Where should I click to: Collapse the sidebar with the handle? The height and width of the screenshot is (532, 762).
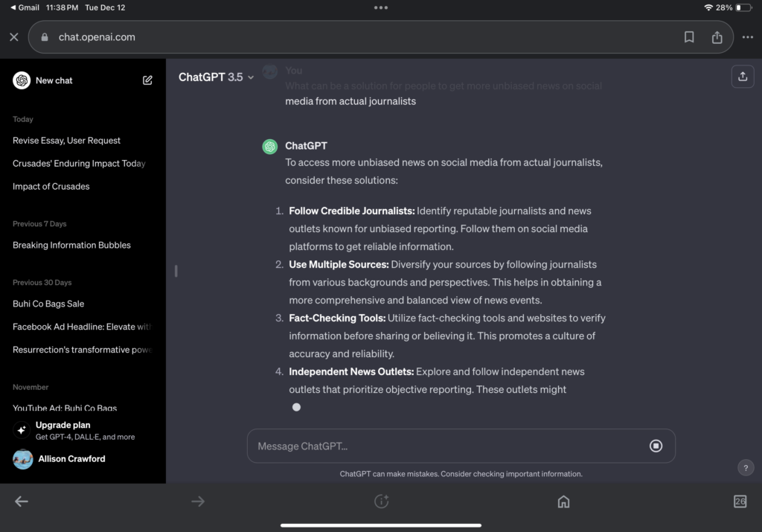176,271
